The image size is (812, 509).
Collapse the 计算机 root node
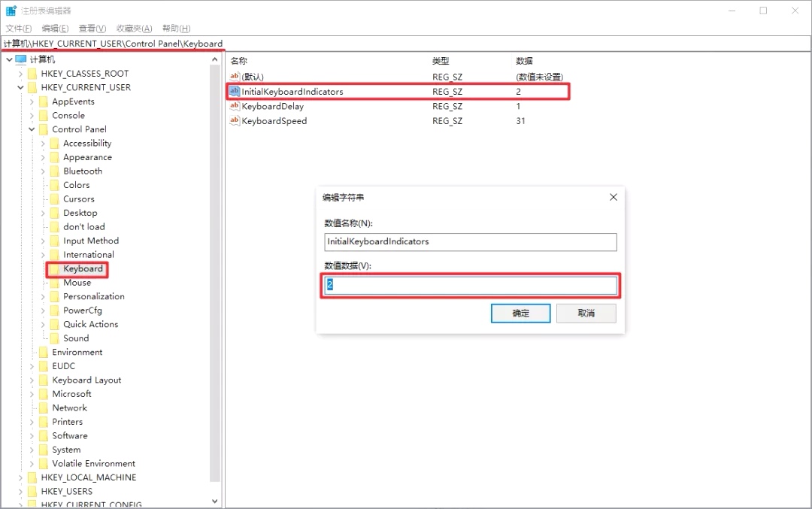[x=9, y=59]
